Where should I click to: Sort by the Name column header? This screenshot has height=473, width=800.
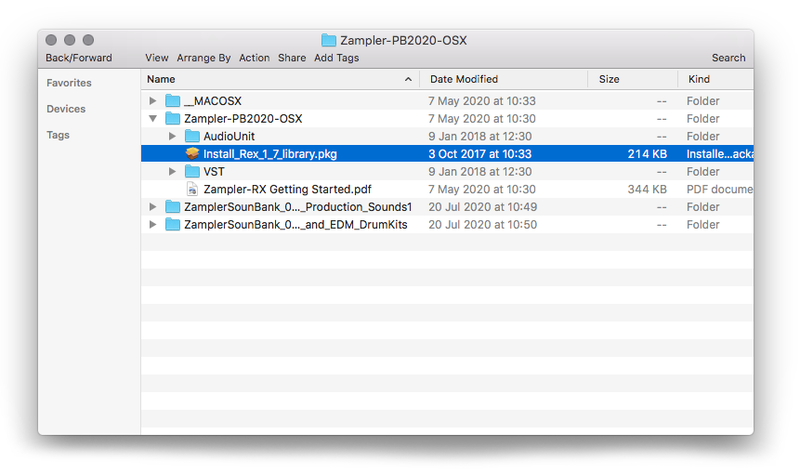[x=161, y=79]
